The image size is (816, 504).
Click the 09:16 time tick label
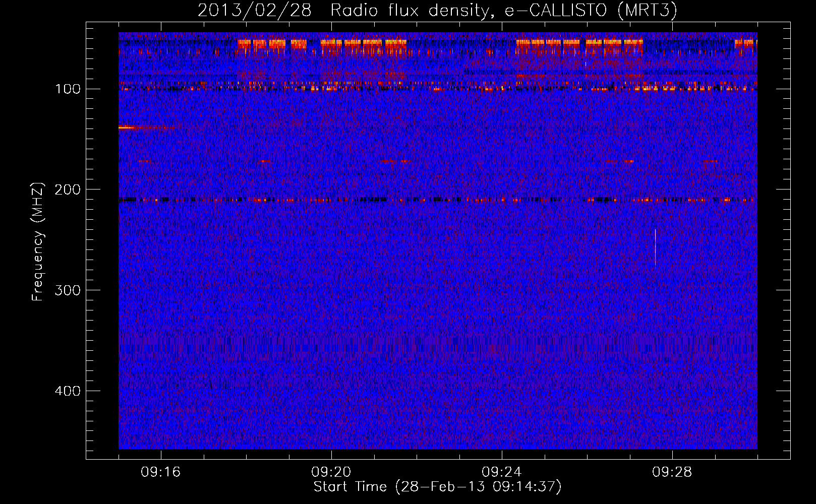pyautogui.click(x=161, y=472)
